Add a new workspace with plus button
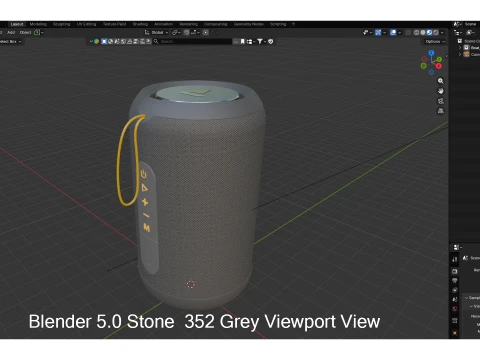The height and width of the screenshot is (360, 480). coord(293,24)
